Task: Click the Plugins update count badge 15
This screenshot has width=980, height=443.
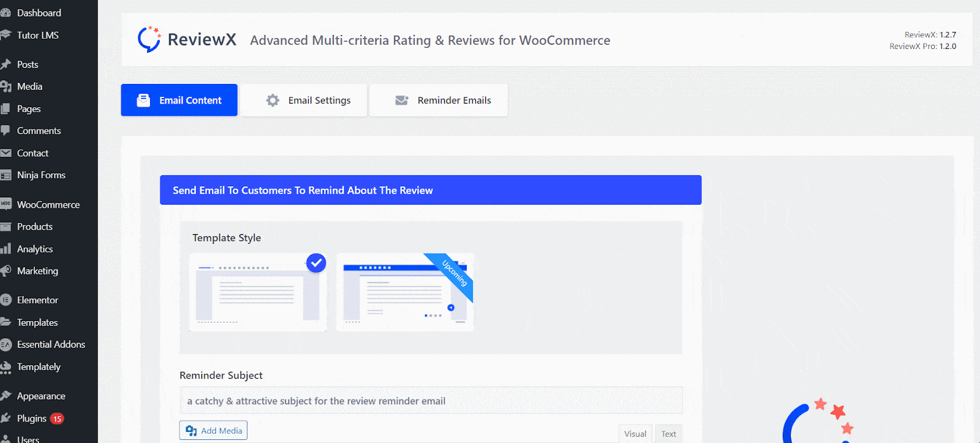Action: (57, 418)
